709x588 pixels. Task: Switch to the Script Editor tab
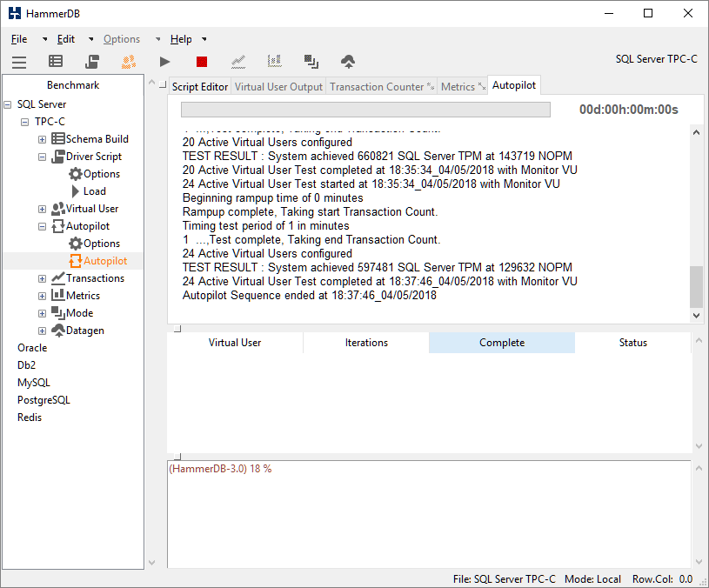tap(200, 86)
